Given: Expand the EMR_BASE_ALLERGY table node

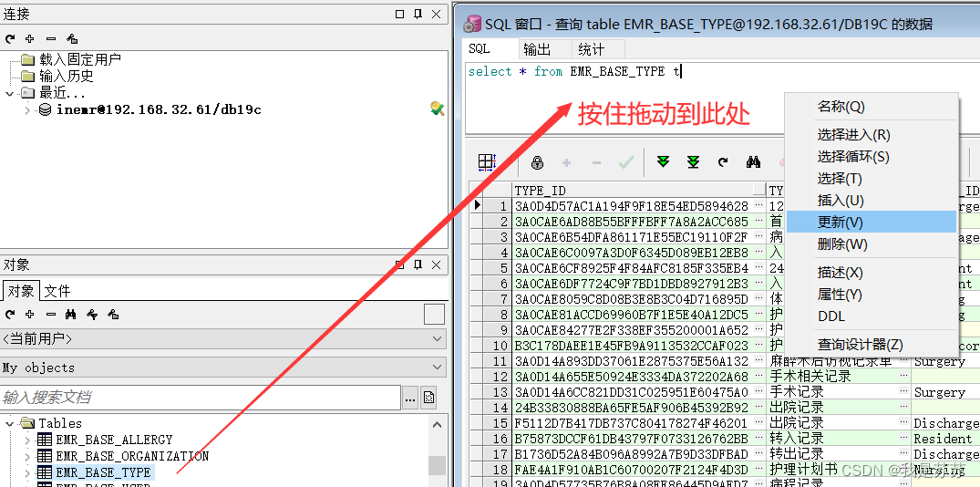Looking at the screenshot, I should [26, 440].
